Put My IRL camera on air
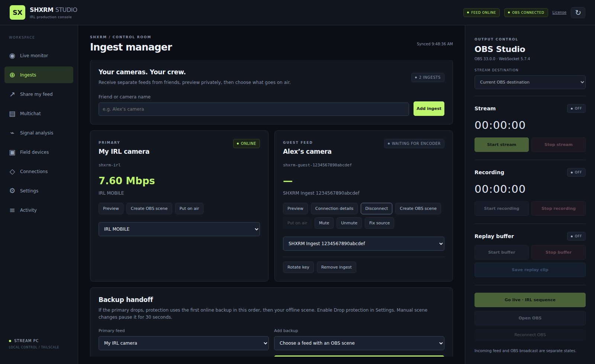Screen dimensions: 595x364 tap(189, 209)
